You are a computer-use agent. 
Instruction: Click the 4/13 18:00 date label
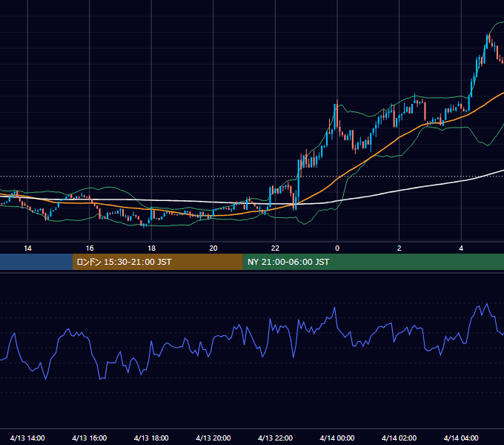tap(151, 438)
